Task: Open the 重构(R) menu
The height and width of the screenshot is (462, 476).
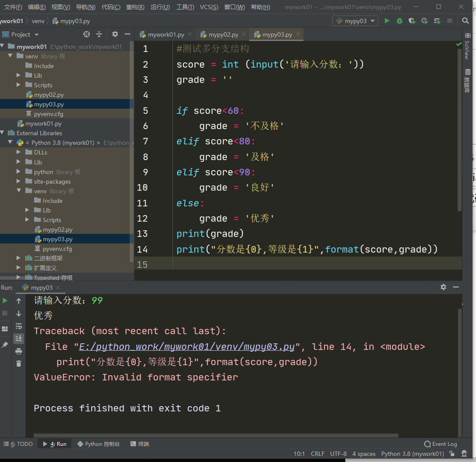Action: [x=135, y=7]
